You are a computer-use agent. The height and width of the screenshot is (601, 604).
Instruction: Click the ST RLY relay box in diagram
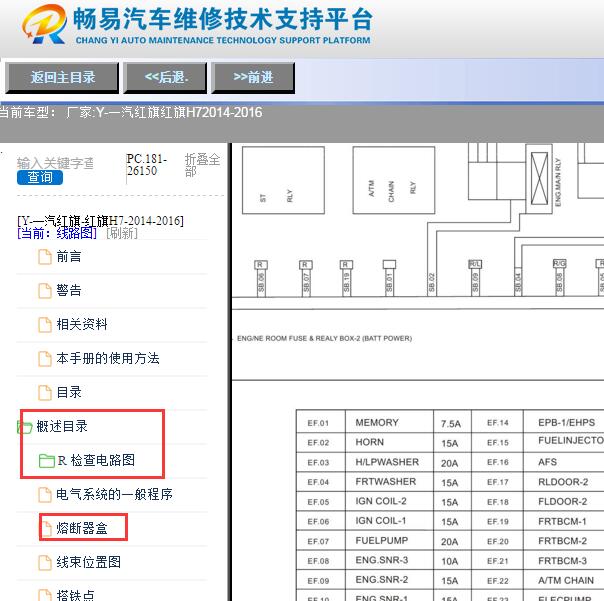tap(283, 180)
